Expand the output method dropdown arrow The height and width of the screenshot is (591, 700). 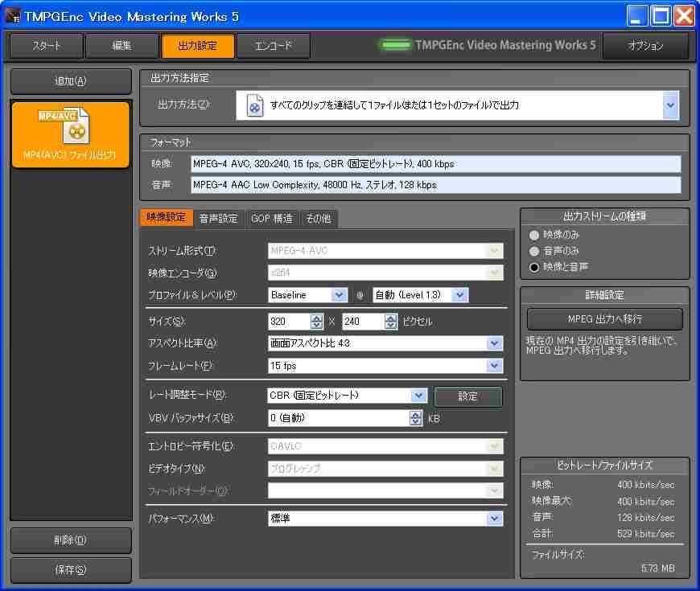pos(670,105)
